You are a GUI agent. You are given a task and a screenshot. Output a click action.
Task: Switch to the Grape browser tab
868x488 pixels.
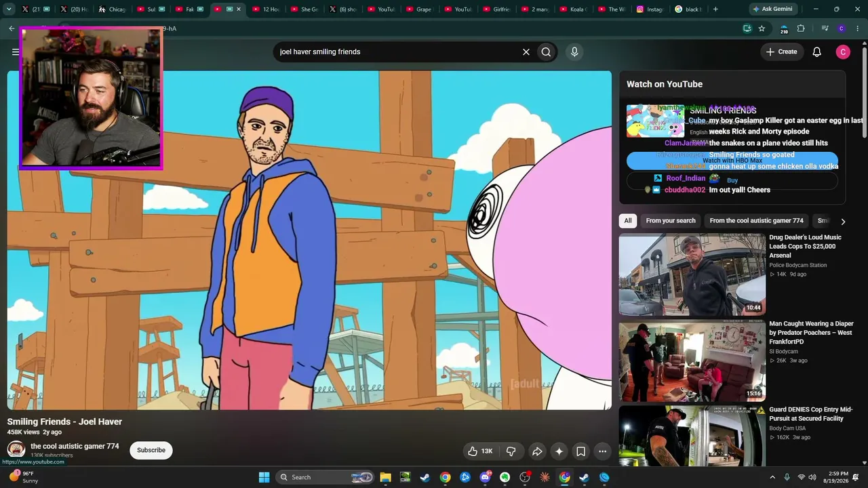pyautogui.click(x=418, y=9)
